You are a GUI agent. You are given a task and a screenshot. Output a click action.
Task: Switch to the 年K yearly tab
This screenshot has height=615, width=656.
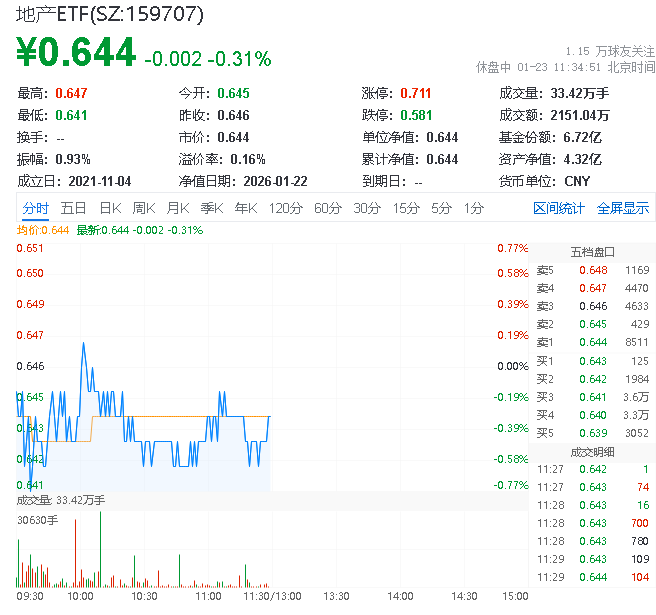245,208
